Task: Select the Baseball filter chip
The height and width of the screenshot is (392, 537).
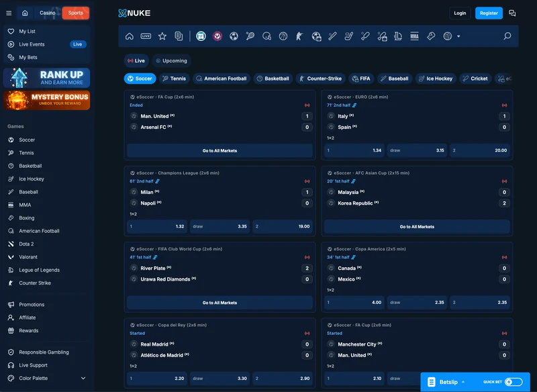Action: (395, 79)
